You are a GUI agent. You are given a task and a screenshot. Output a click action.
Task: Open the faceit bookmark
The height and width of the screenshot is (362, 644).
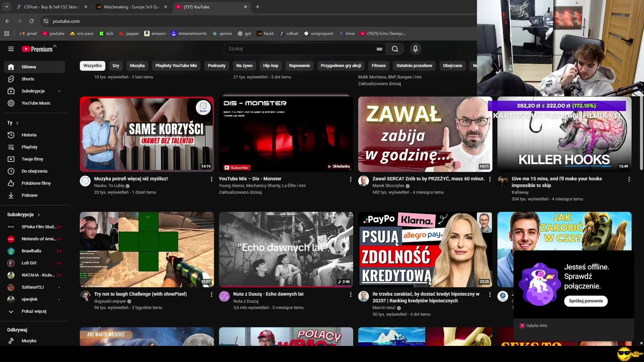point(265,33)
